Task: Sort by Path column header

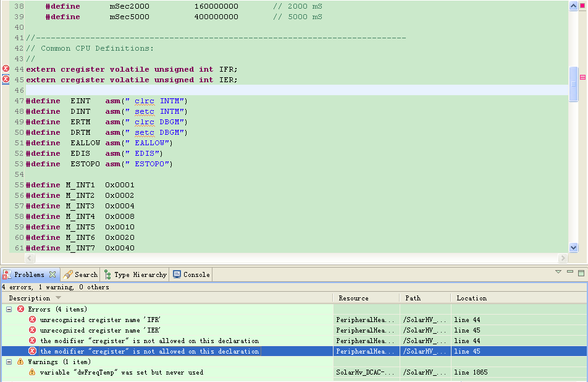Action: 425,298
